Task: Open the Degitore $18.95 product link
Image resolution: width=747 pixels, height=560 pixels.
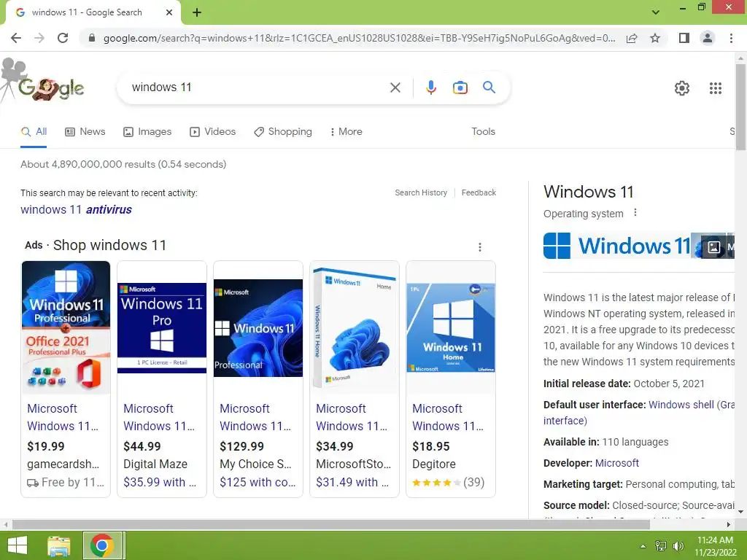Action: (448, 417)
